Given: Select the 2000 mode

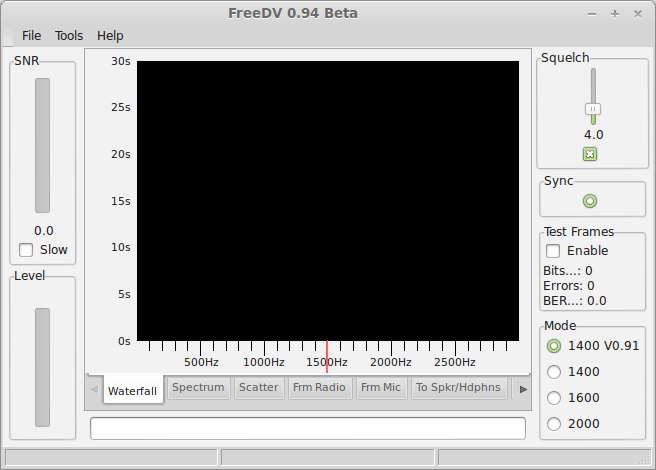Looking at the screenshot, I should (554, 424).
